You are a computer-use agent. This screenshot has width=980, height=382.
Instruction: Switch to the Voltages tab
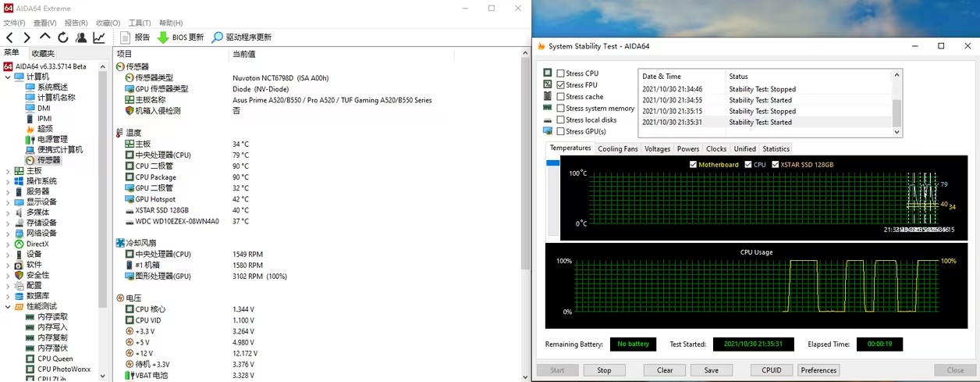coord(657,148)
